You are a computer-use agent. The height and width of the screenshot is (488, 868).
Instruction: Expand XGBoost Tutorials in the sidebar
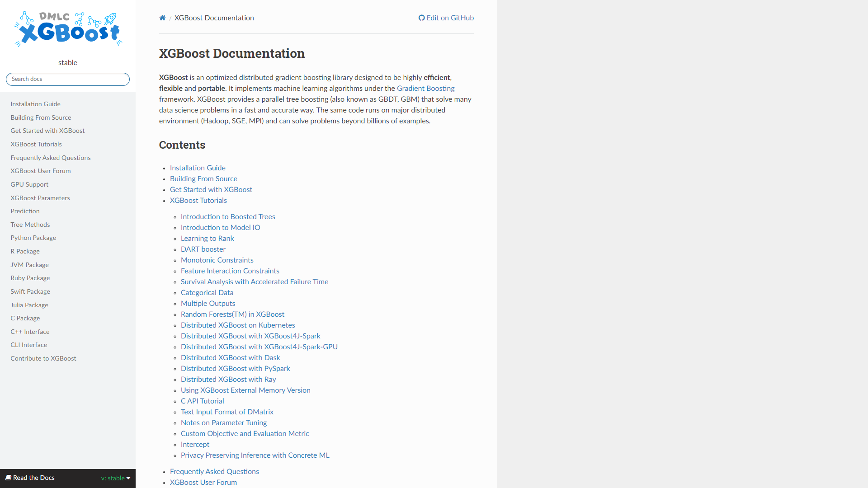click(x=36, y=144)
